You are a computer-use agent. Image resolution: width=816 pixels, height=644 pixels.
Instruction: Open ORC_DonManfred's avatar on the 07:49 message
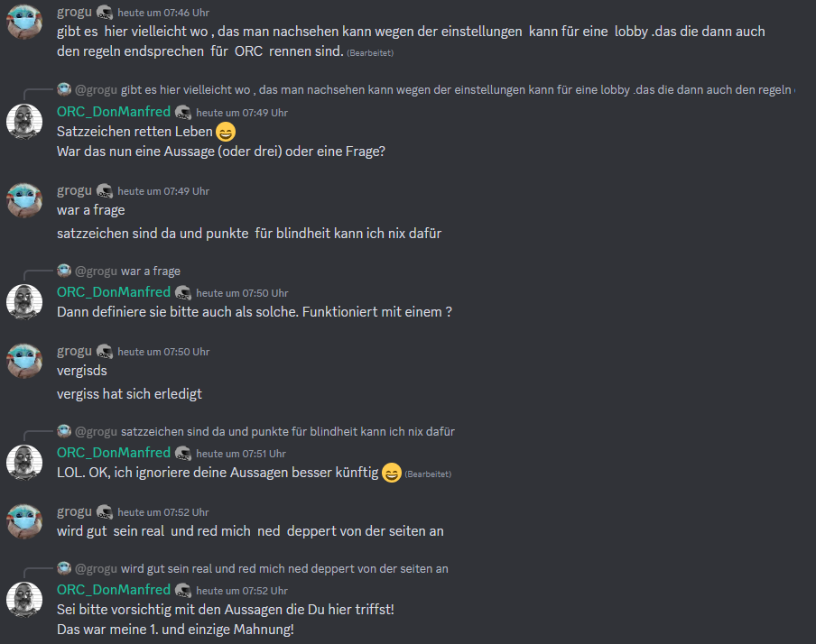coord(24,122)
